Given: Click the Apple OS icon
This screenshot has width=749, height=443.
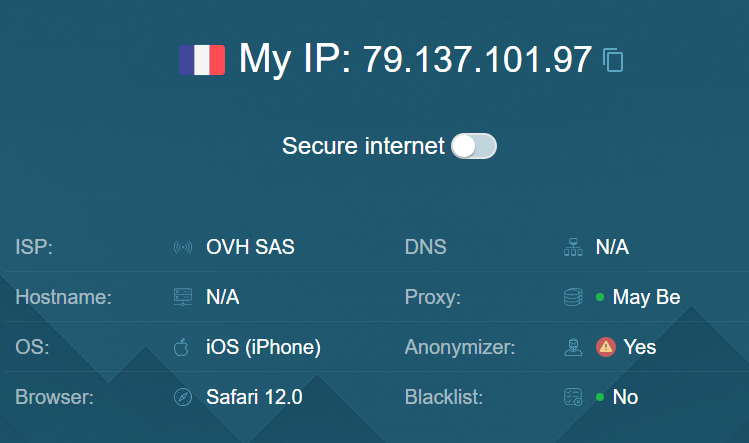Looking at the screenshot, I should click(182, 347).
